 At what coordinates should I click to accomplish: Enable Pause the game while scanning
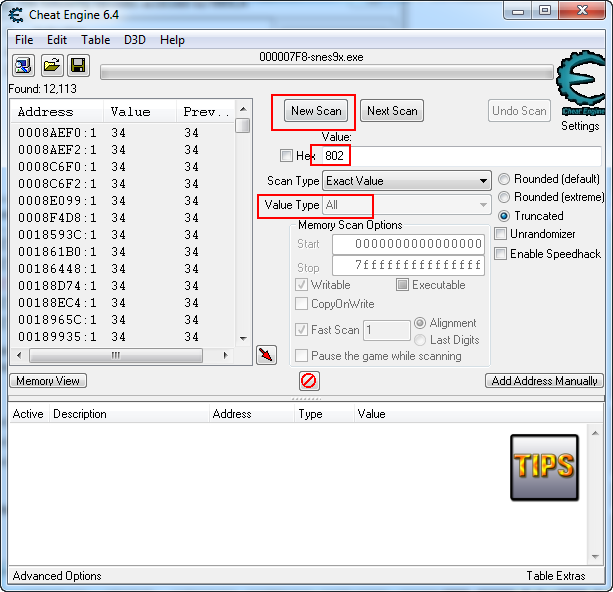pyautogui.click(x=301, y=356)
